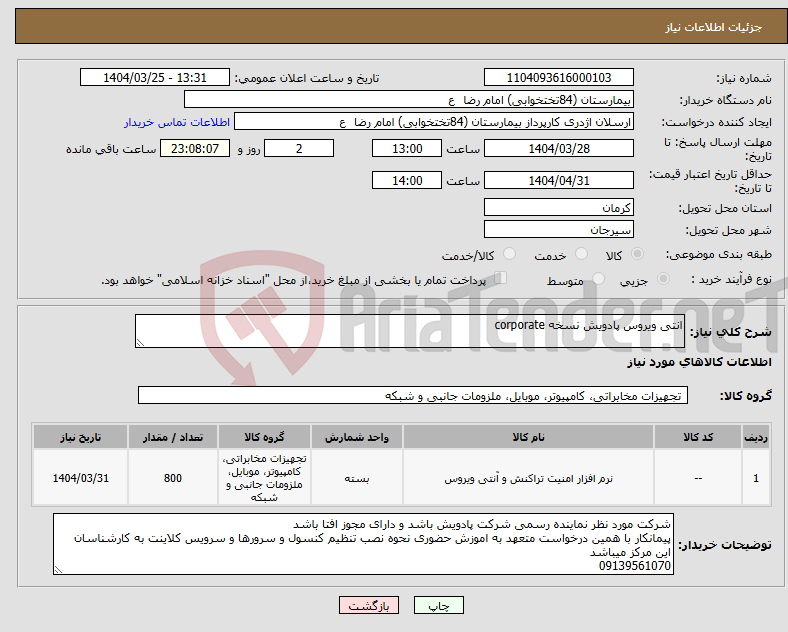Screen dimensions: 788x632
Task: Click the جزئیات اطلاعات نیاز header title
Action: tap(714, 27)
